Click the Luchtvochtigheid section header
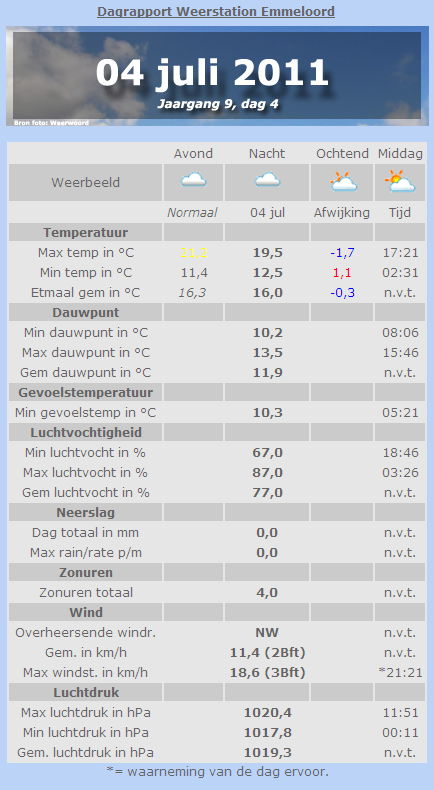 click(86, 432)
